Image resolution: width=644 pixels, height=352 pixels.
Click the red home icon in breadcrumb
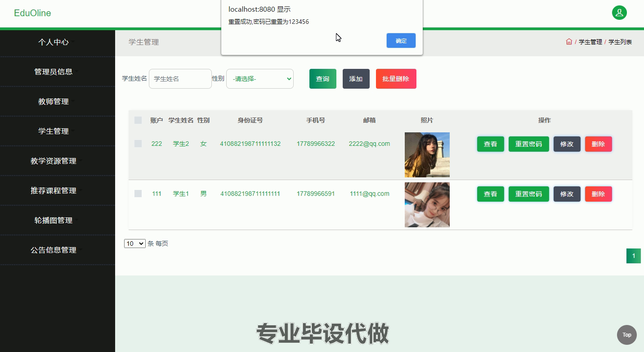click(569, 42)
